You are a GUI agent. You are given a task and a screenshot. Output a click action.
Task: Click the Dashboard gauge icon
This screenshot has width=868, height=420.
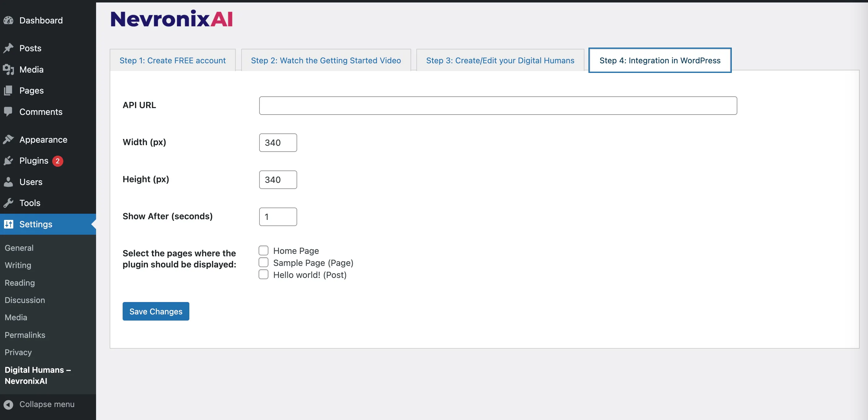tap(8, 21)
